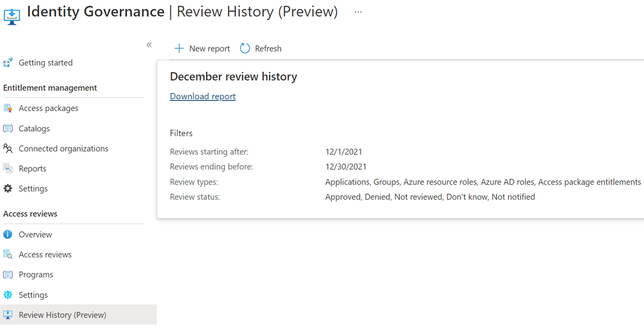
Task: Collapse the sidebar with double chevron
Action: coord(149,45)
